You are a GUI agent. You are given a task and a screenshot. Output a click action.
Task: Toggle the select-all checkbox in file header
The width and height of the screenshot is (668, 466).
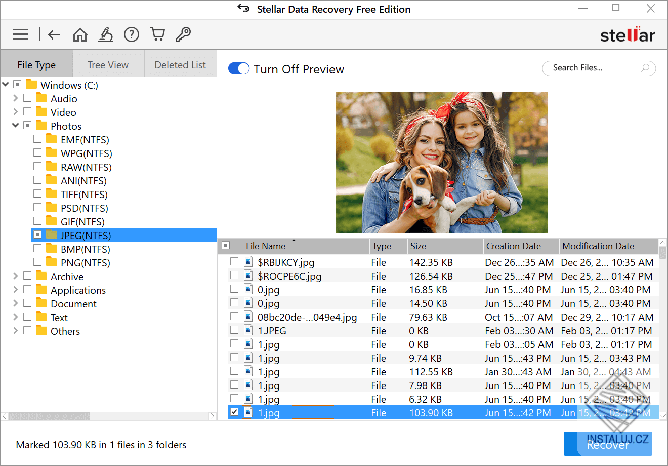(x=226, y=246)
